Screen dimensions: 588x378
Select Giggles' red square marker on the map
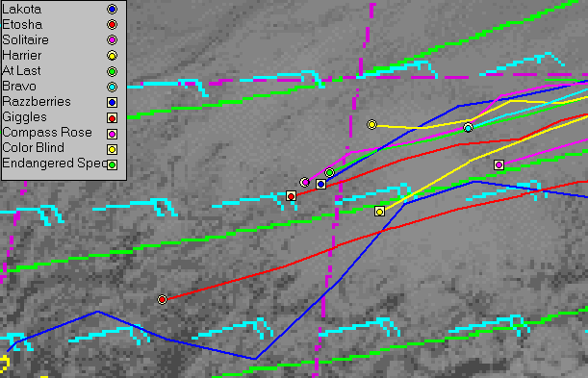click(291, 196)
